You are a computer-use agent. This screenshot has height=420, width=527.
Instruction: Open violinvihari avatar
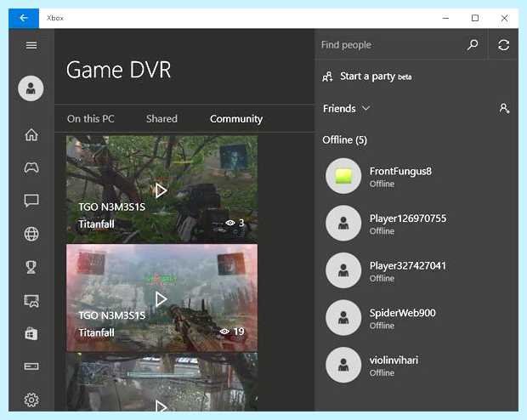coord(343,365)
